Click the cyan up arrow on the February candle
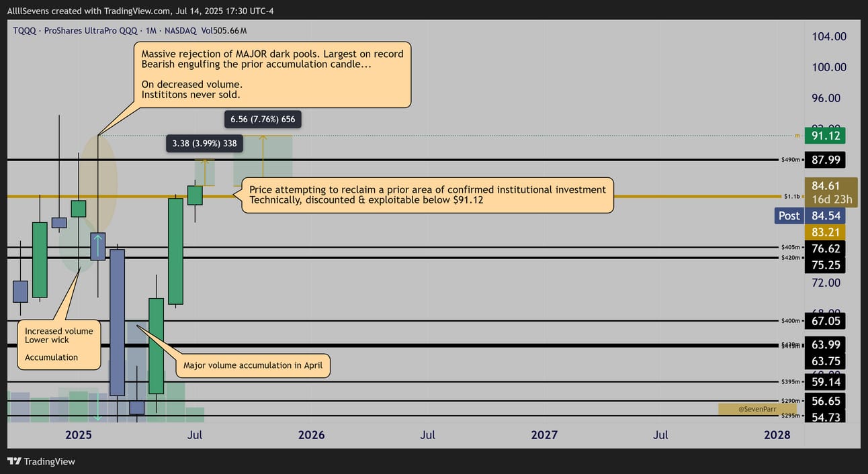Screen dimensions: 868x474 (x=98, y=246)
